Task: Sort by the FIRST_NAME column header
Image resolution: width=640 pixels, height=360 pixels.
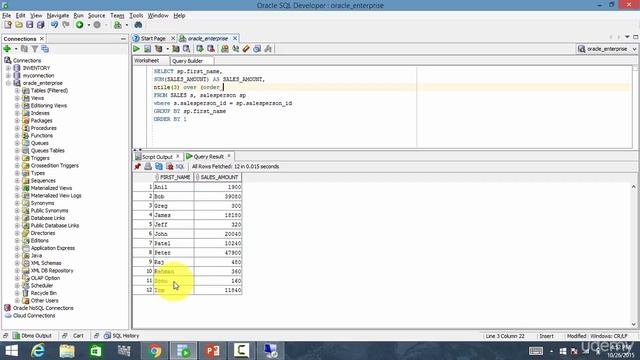Action: (x=174, y=177)
